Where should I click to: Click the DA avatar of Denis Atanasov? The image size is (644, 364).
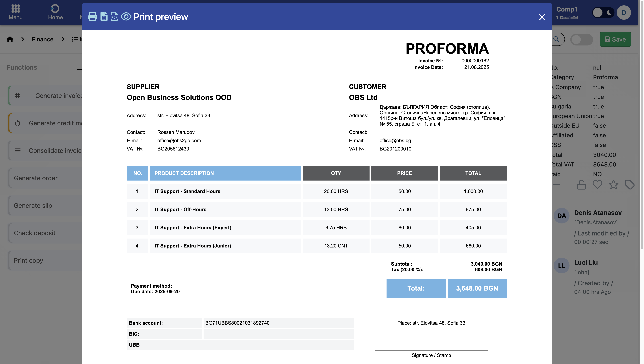click(561, 216)
